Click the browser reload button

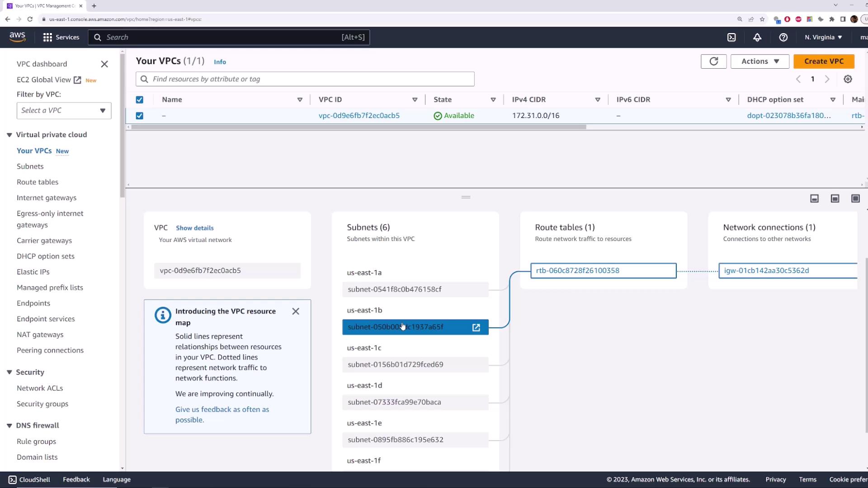tap(30, 19)
